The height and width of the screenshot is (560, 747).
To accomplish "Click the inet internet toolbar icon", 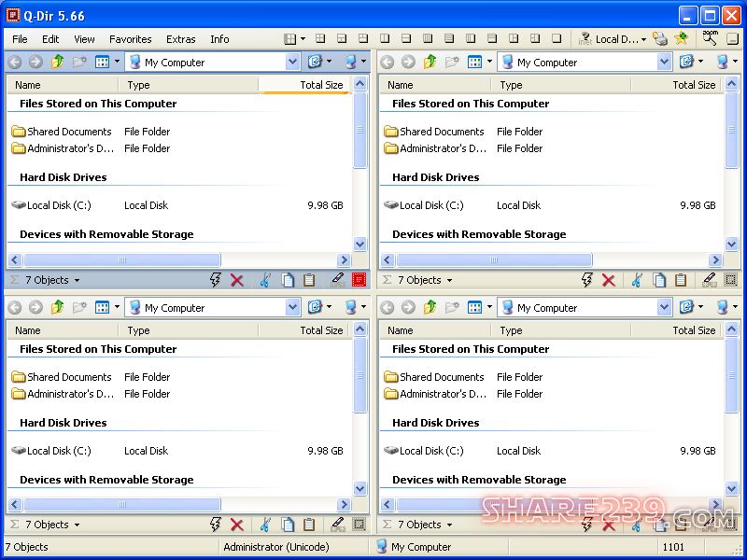I will [585, 39].
